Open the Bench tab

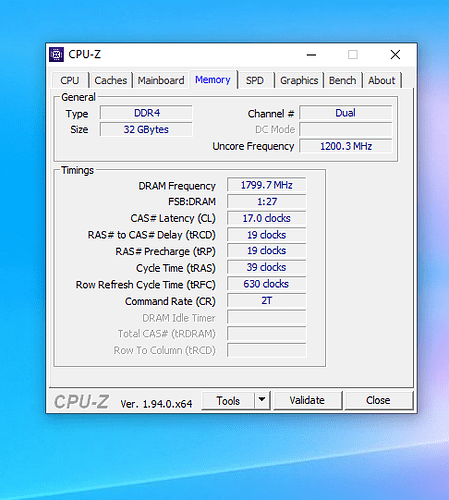pyautogui.click(x=342, y=80)
